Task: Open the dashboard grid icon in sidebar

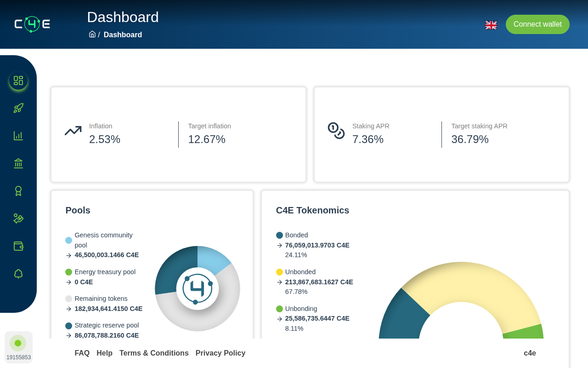Action: 18,80
